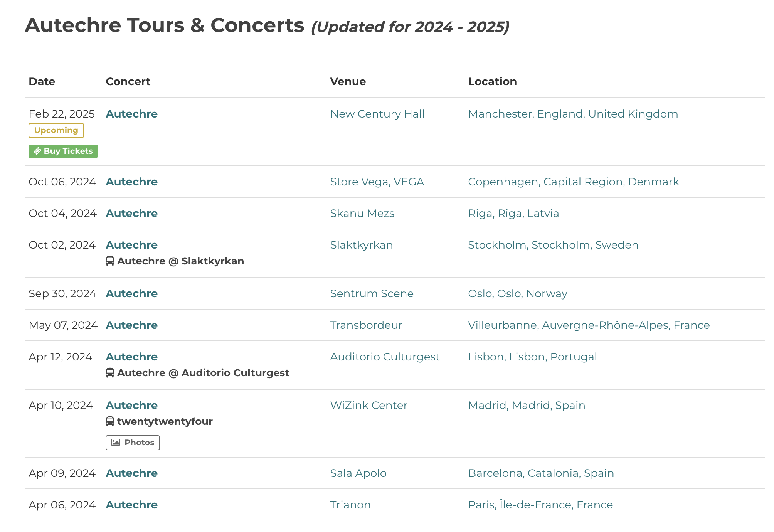This screenshot has height=532, width=774.
Task: Click the ticket icon in Buy Tickets
Action: pyautogui.click(x=37, y=151)
